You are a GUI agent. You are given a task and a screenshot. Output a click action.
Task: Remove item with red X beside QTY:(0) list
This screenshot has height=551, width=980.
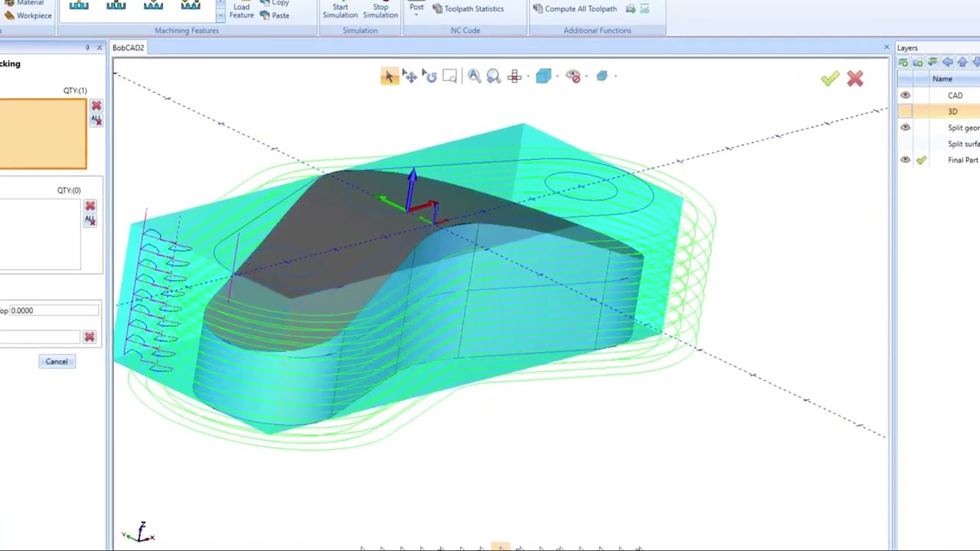(x=90, y=206)
